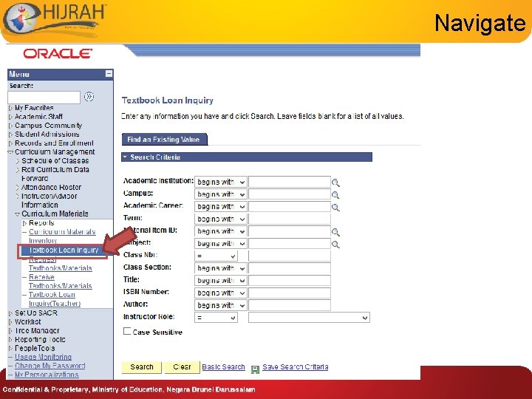Open Receive Textbooks/Materials link

coord(60,282)
